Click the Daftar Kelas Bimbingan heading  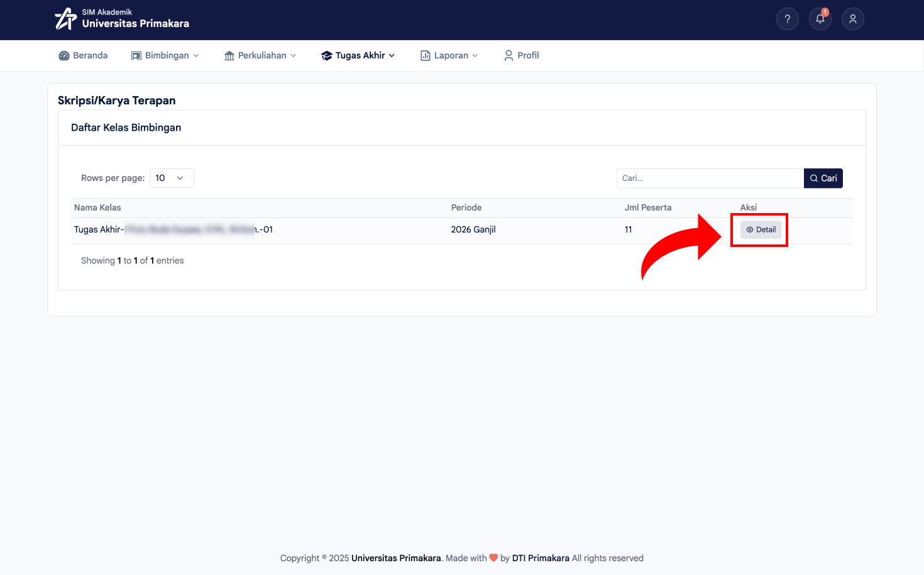click(x=126, y=128)
